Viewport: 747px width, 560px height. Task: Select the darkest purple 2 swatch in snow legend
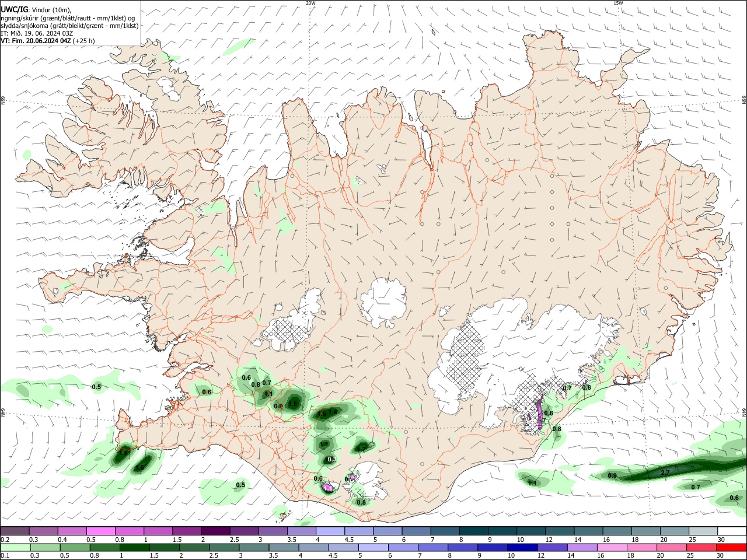click(x=215, y=531)
